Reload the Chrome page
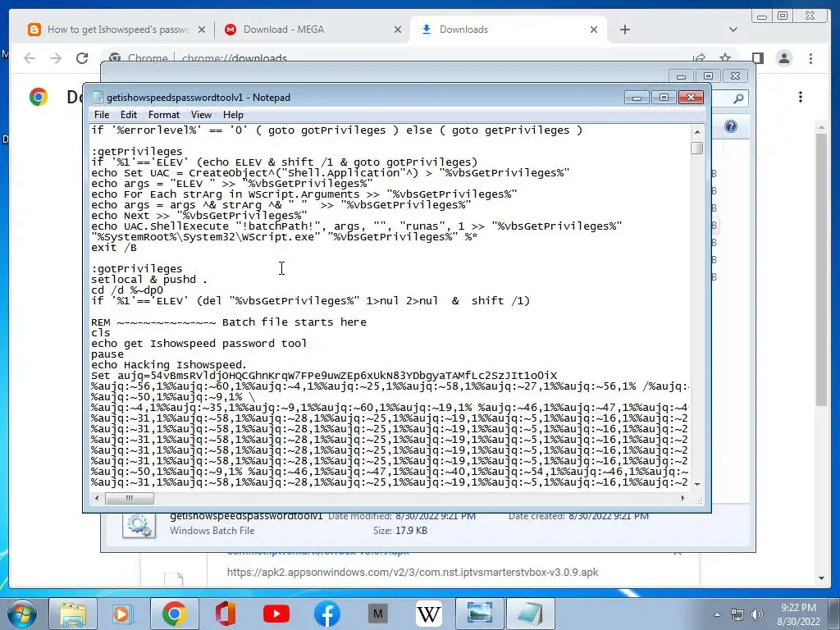This screenshot has height=630, width=840. pyautogui.click(x=82, y=58)
